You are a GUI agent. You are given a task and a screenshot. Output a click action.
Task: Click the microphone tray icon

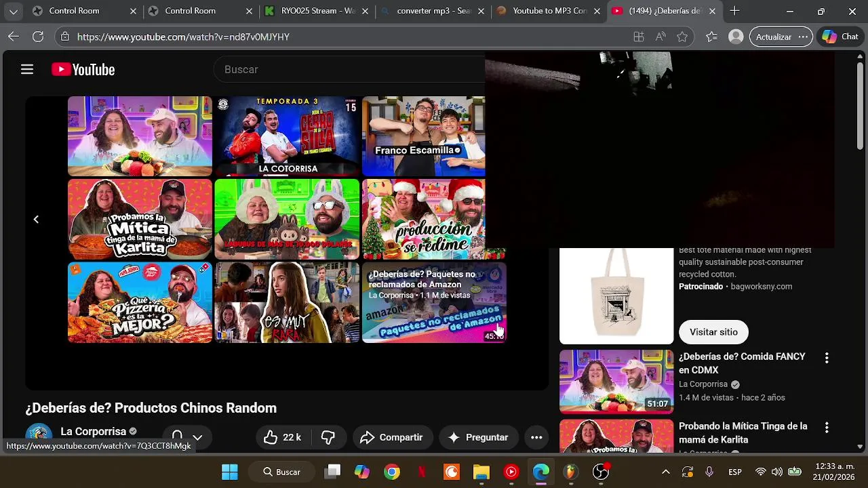tap(709, 472)
